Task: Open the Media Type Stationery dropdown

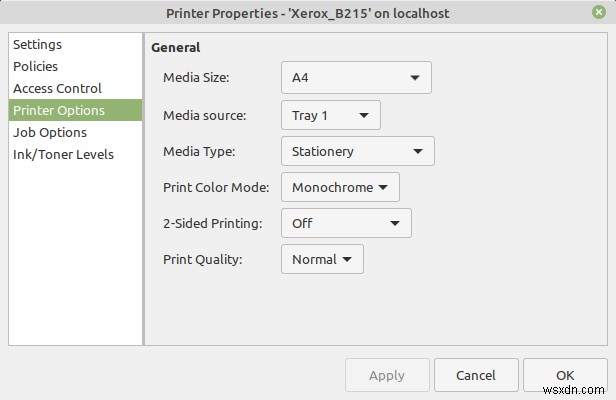Action: 357,152
